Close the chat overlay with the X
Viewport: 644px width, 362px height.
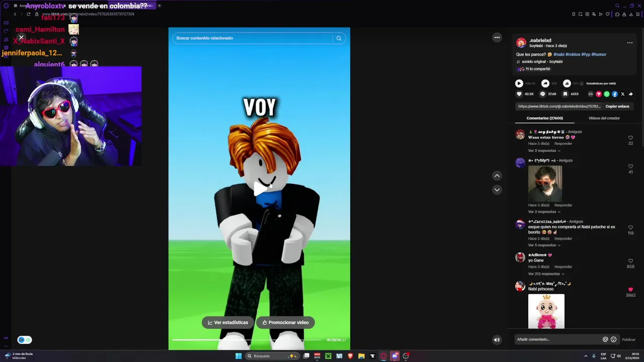pyautogui.click(x=21, y=37)
